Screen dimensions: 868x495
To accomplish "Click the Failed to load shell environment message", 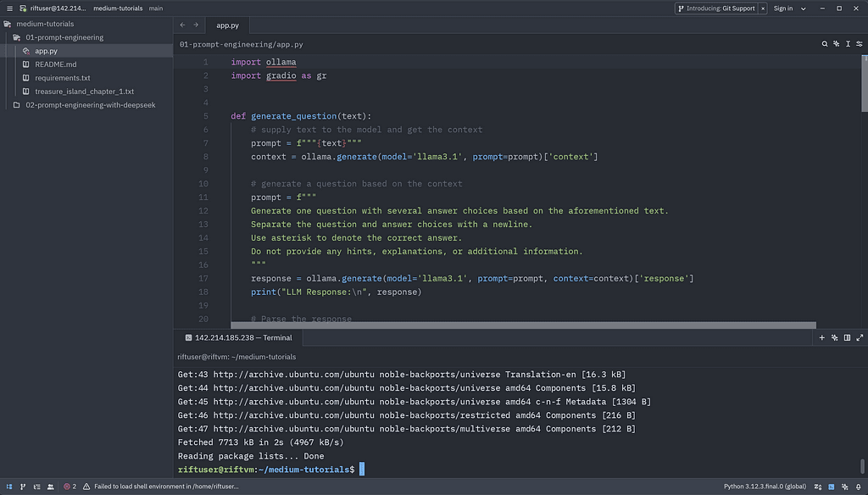I will (x=166, y=487).
